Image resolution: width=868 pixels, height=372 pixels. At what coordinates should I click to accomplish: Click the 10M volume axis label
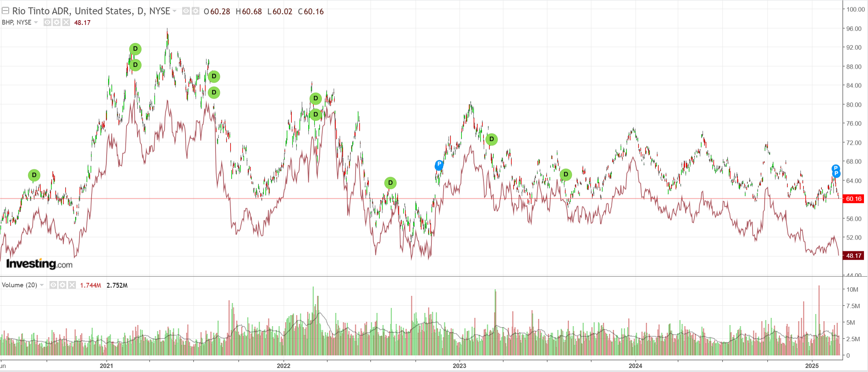click(852, 289)
